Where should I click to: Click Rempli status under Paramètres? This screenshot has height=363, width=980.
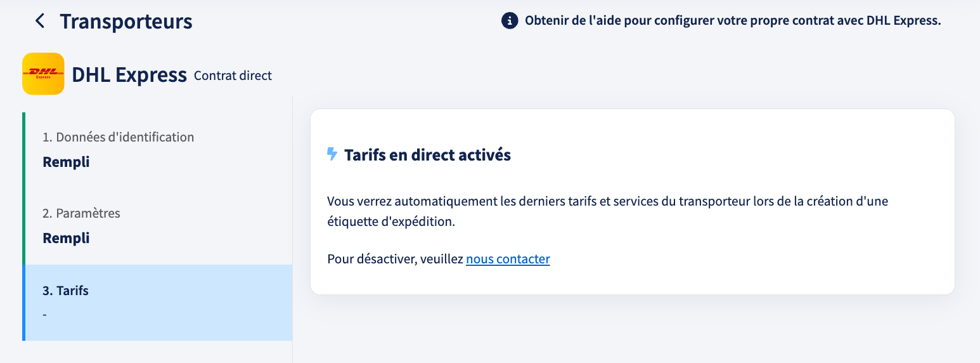pyautogui.click(x=66, y=239)
